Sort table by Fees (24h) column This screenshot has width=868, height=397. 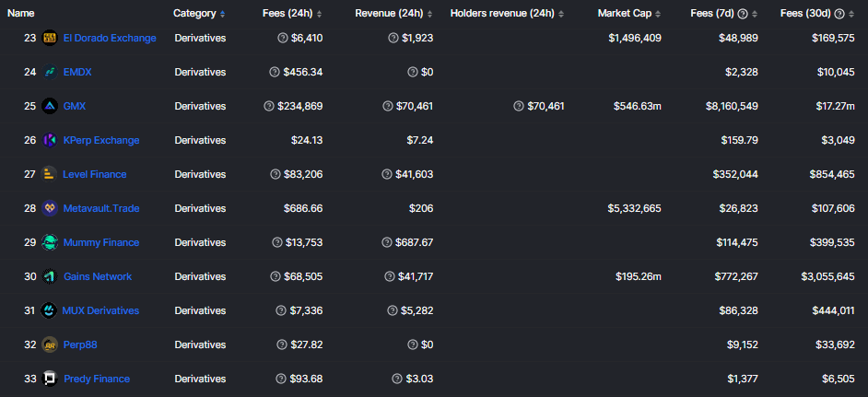coord(293,14)
